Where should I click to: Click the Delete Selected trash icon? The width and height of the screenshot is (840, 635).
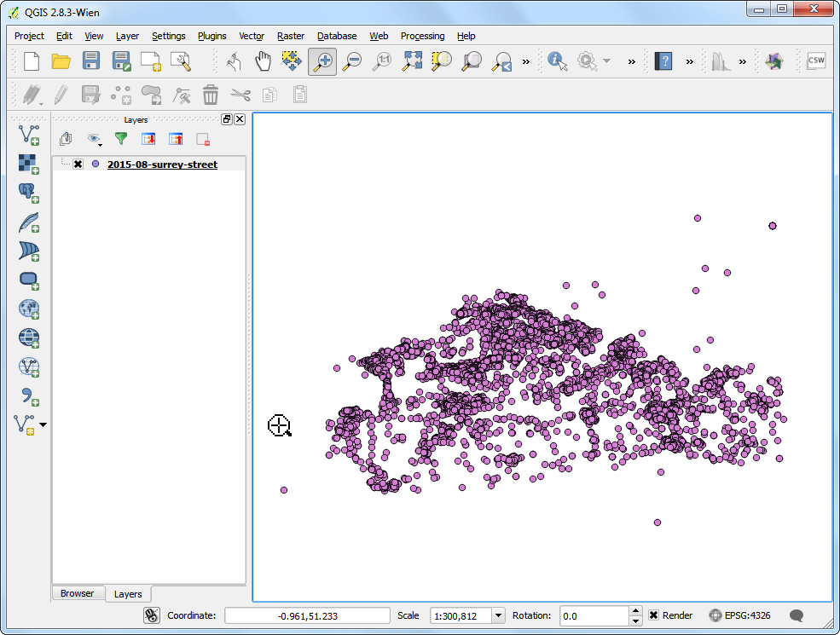pos(211,95)
